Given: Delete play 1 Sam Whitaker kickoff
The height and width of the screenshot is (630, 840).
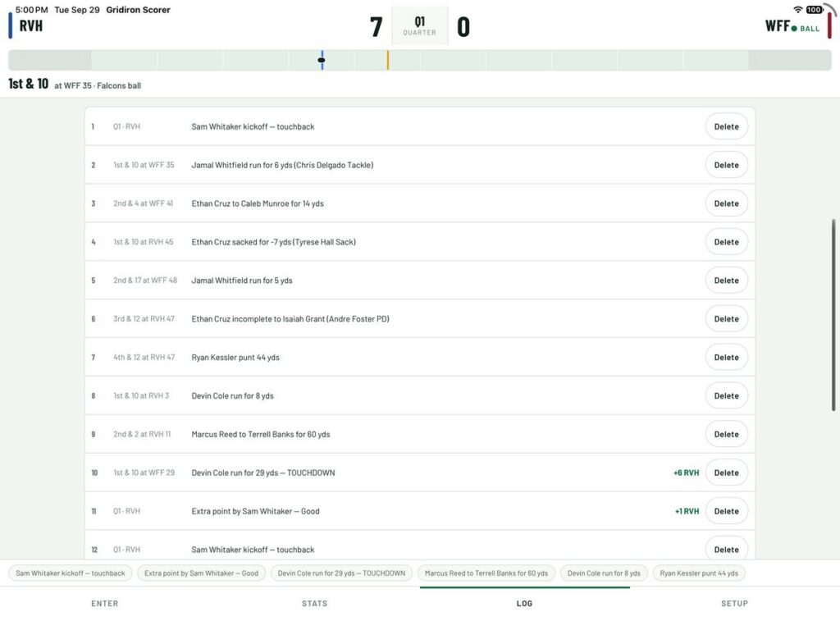Looking at the screenshot, I should click(x=727, y=126).
